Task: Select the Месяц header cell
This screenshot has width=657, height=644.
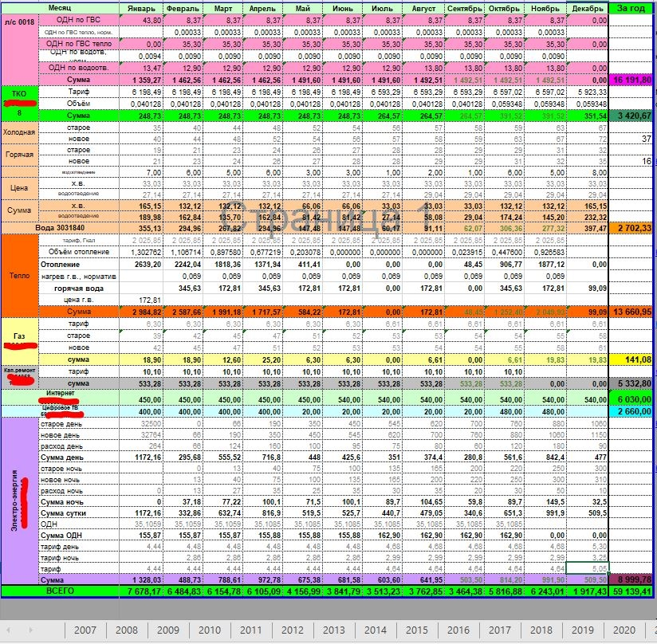Action: coord(60,9)
